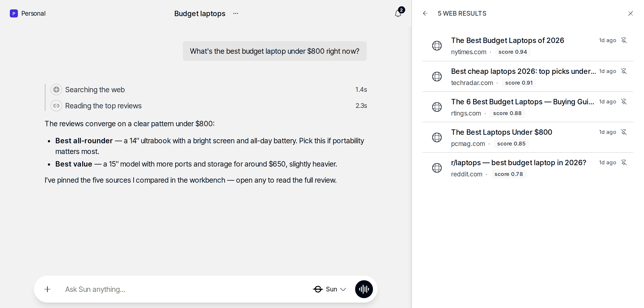644x308 pixels.
Task: Click the link icon beside Reading the top reviews
Action: pyautogui.click(x=56, y=106)
